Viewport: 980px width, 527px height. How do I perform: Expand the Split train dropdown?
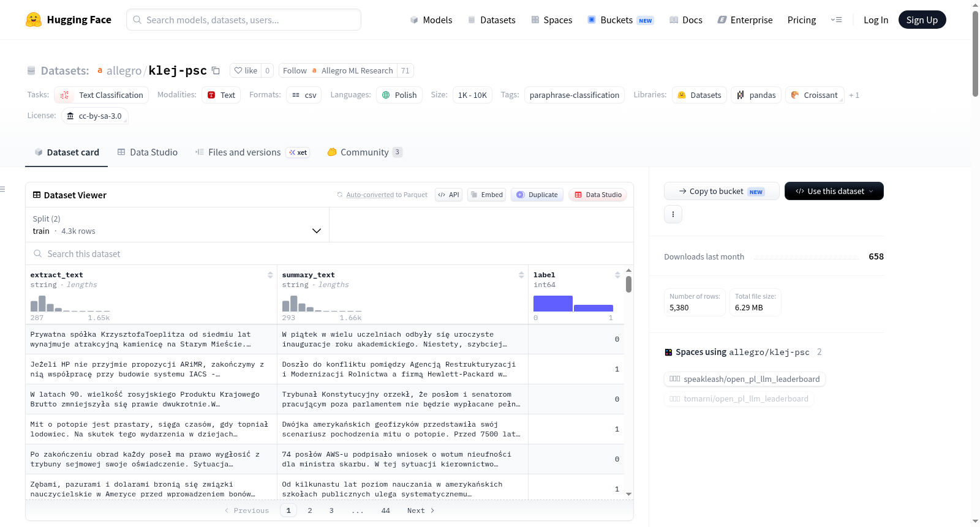(177, 225)
